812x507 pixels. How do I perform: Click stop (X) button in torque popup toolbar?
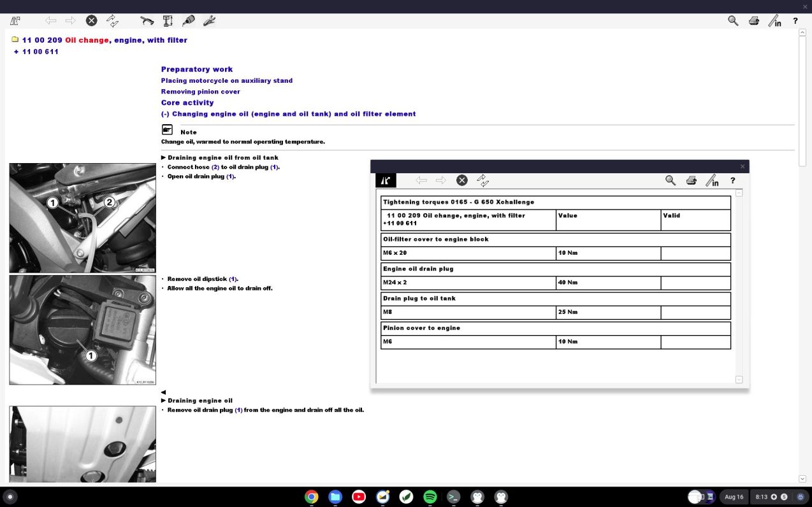point(462,180)
